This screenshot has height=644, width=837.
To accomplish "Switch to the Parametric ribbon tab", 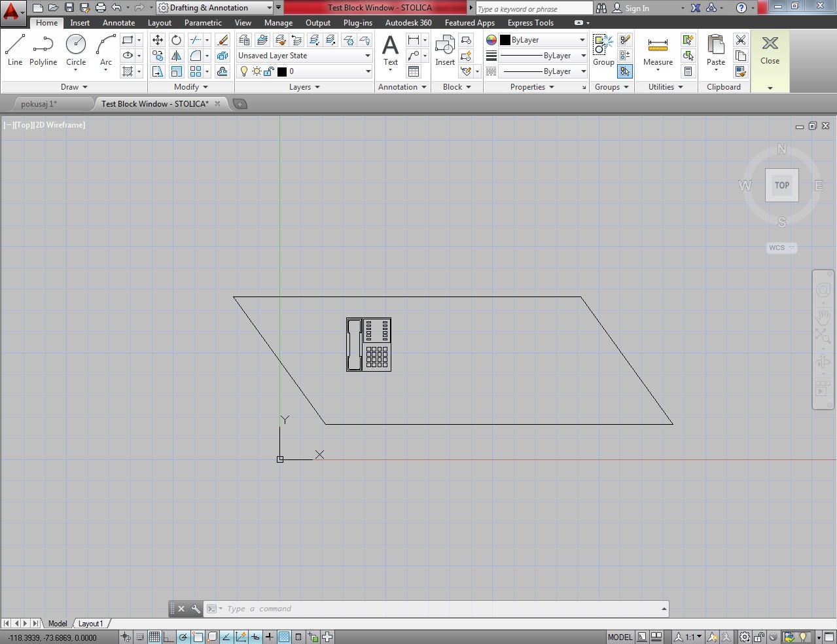I will point(203,23).
